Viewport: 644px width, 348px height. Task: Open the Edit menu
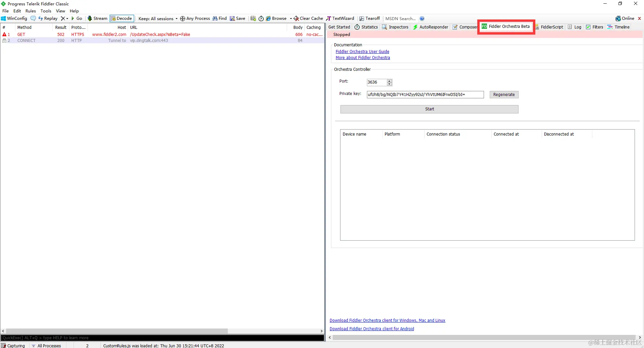tap(17, 11)
